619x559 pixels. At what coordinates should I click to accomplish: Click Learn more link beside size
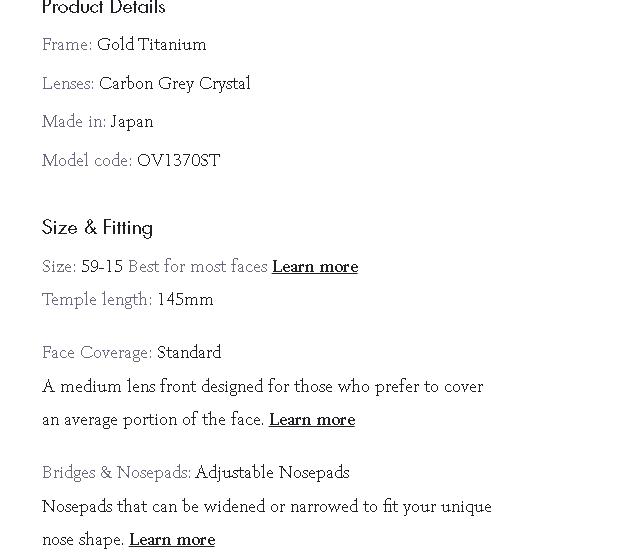click(x=314, y=267)
